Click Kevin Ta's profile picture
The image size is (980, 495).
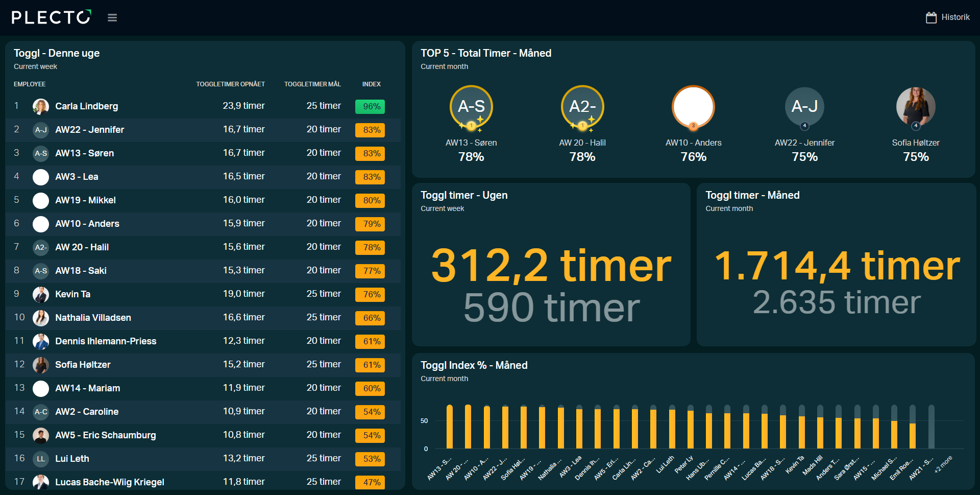(41, 294)
